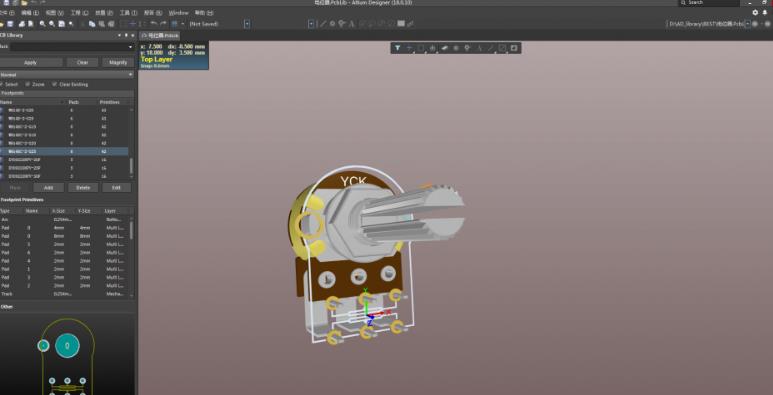Expand the Mask filter dropdown arrow

[x=130, y=47]
